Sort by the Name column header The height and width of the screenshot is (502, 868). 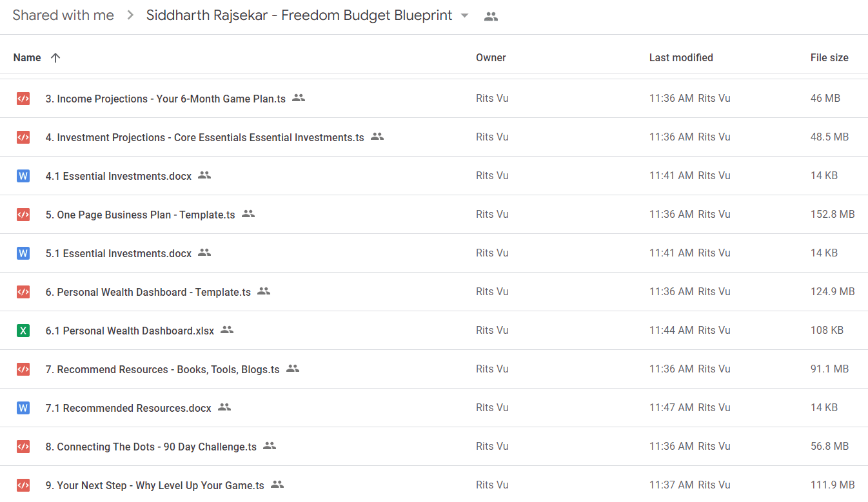coord(27,57)
